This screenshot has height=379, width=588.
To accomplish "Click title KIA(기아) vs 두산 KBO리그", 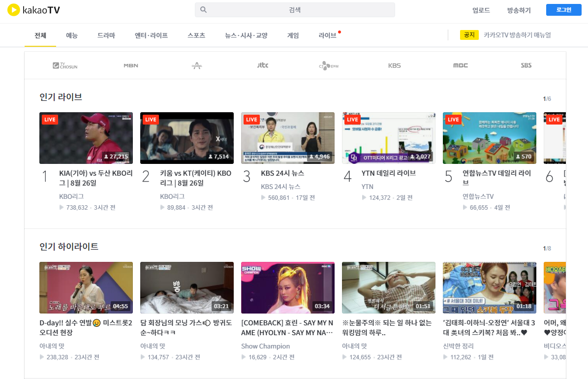I will pos(96,178).
